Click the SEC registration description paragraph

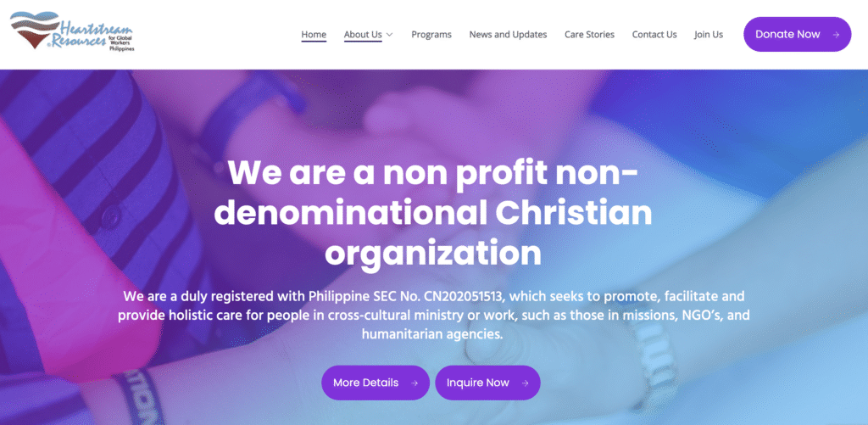click(x=433, y=316)
